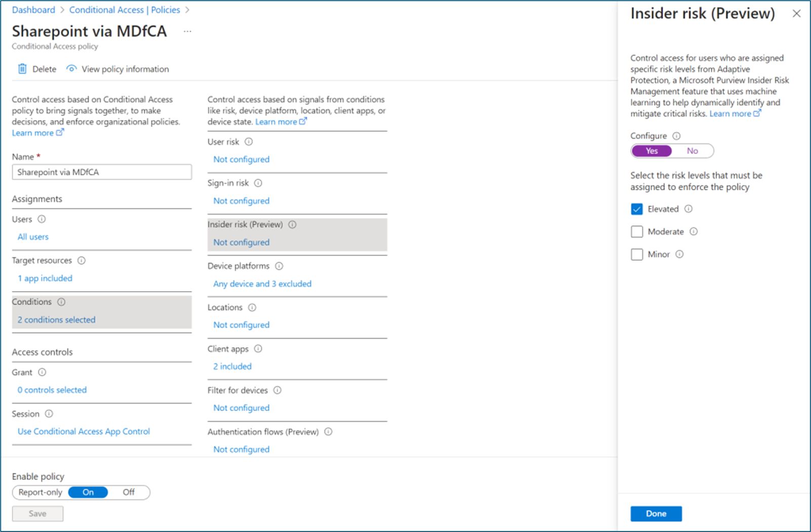Set Configure toggle to No

692,151
